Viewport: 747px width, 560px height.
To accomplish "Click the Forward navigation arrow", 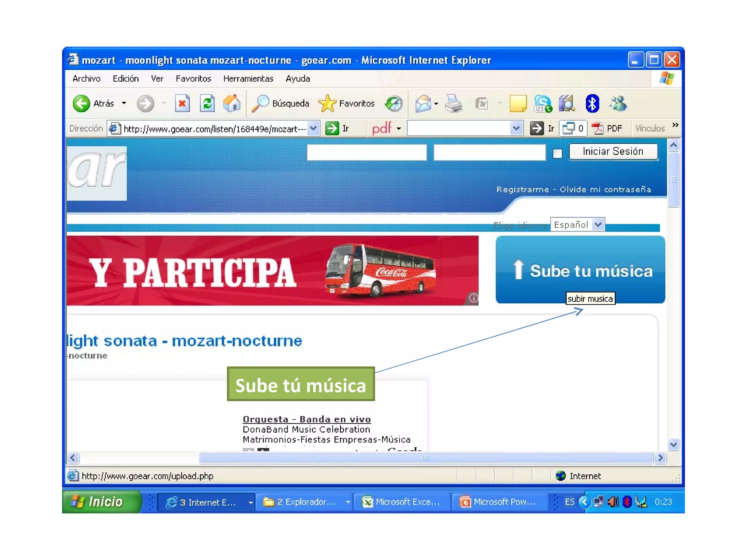I will [x=145, y=104].
